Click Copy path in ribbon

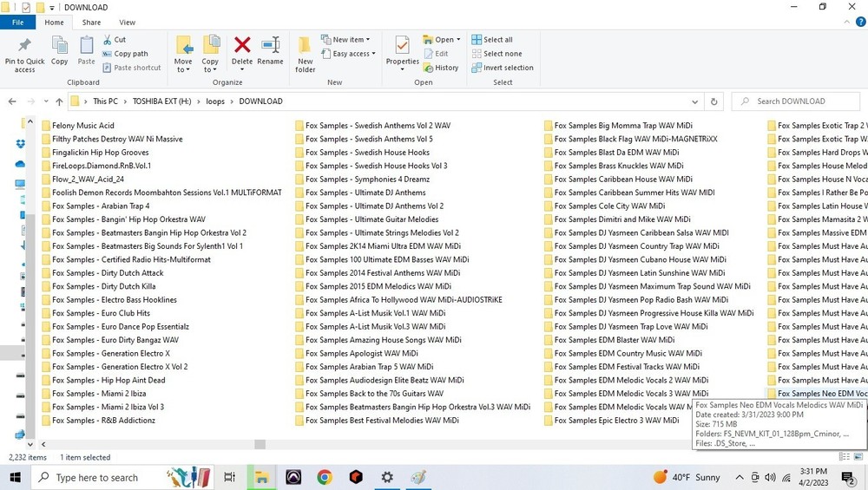pyautogui.click(x=125, y=54)
